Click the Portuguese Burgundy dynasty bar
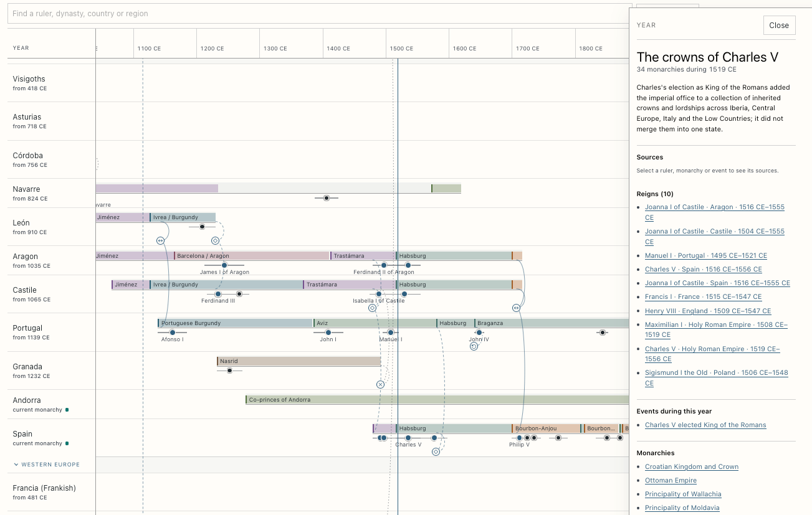This screenshot has width=812, height=515. [235, 323]
